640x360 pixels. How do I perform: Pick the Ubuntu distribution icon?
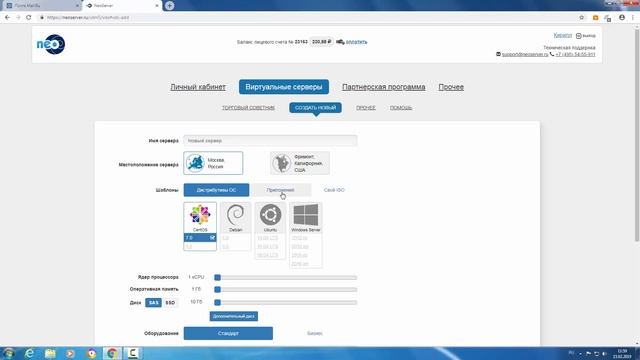270,215
